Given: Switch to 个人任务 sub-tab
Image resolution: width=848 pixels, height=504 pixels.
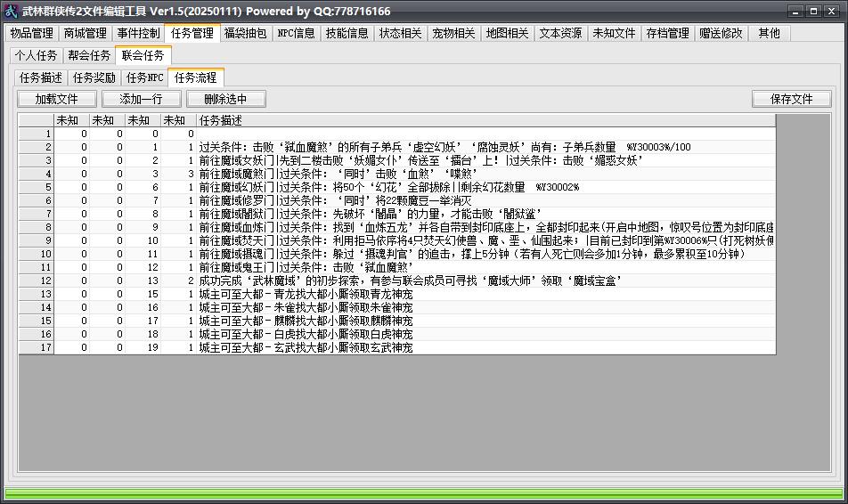Looking at the screenshot, I should tap(36, 55).
